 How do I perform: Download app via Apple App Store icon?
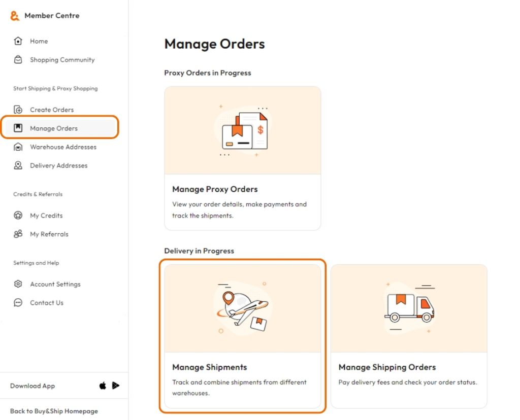point(103,386)
